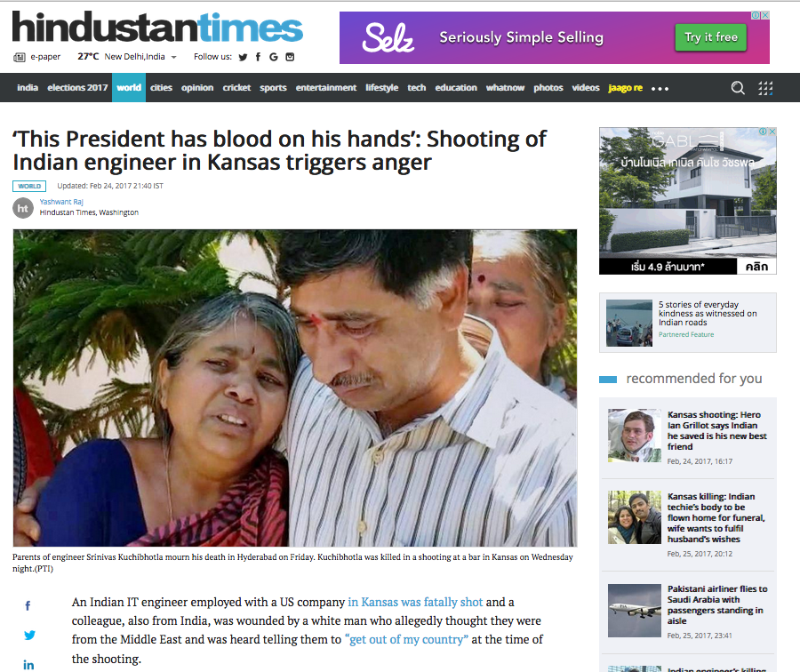The image size is (800, 672).
Task: Open the 'in Kansas was fatally shot' link
Action: (x=415, y=602)
